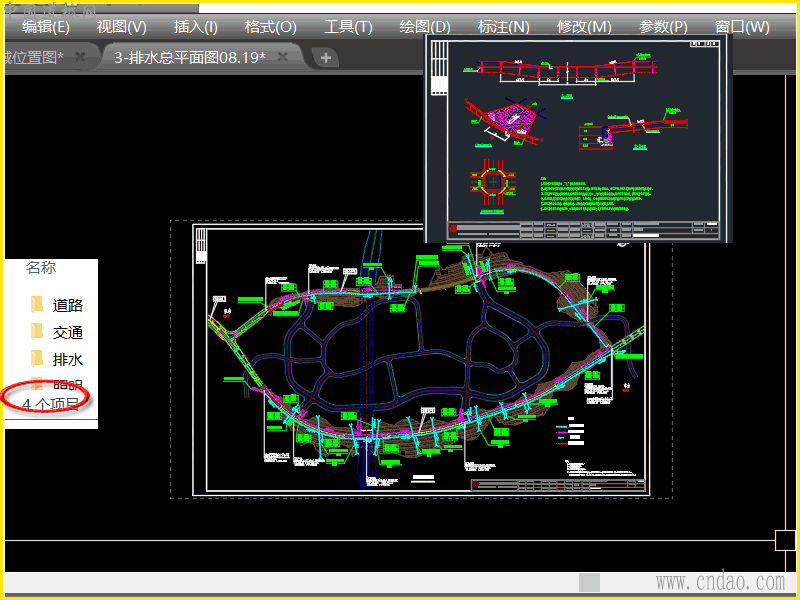This screenshot has height=600, width=800.
Task: Open the 格式(O) menu
Action: 270,27
